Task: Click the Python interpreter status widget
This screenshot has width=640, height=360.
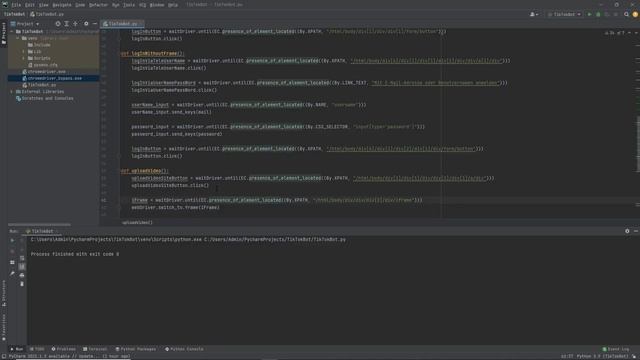Action: [x=602, y=356]
